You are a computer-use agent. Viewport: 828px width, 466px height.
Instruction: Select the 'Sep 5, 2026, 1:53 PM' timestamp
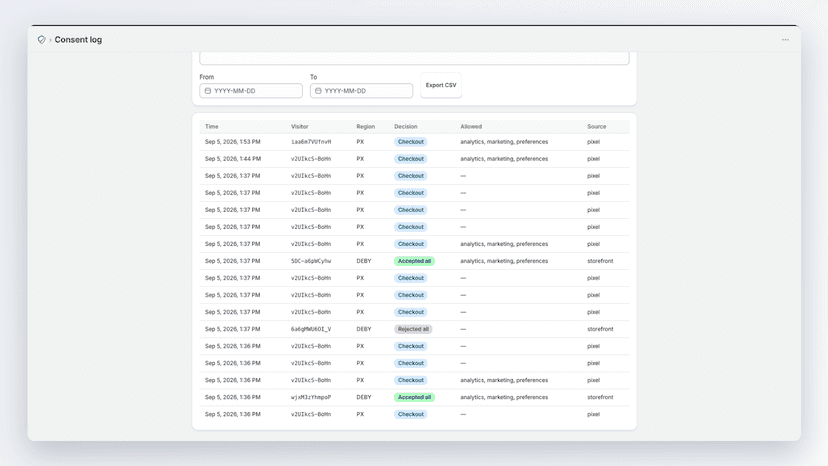click(x=233, y=142)
